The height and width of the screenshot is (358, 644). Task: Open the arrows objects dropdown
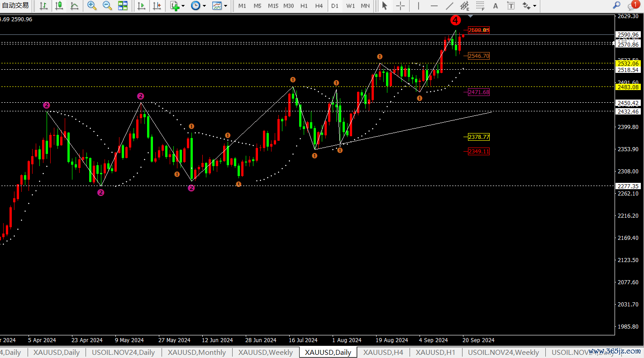tap(529, 6)
